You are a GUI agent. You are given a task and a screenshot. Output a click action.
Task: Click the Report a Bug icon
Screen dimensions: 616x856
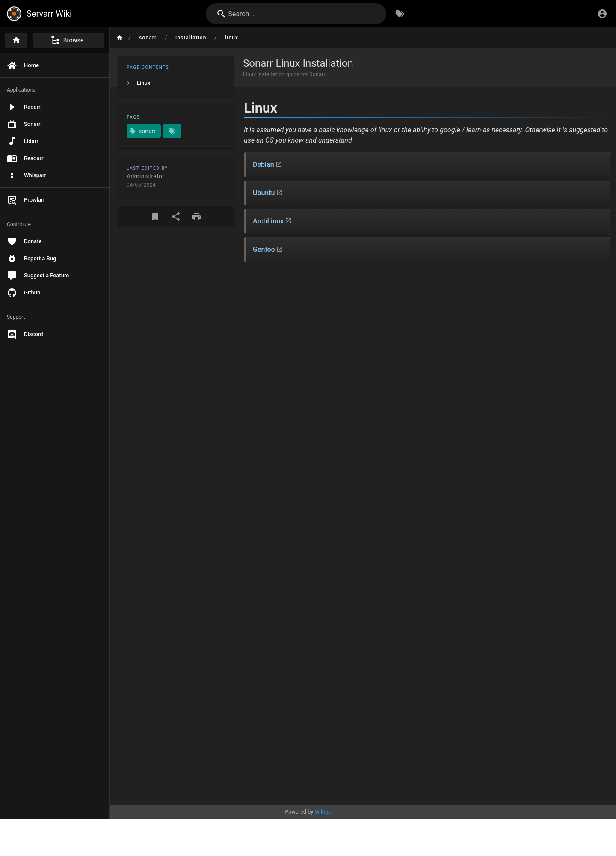12,259
